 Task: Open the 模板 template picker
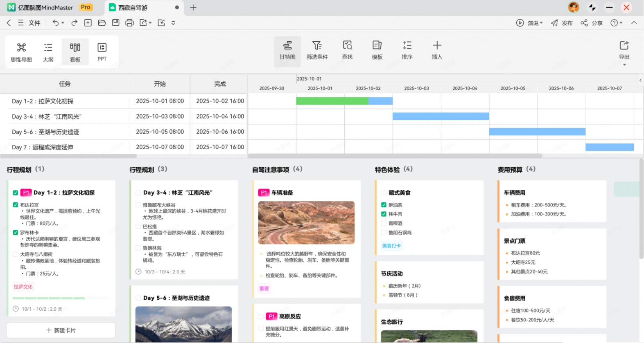click(x=377, y=51)
